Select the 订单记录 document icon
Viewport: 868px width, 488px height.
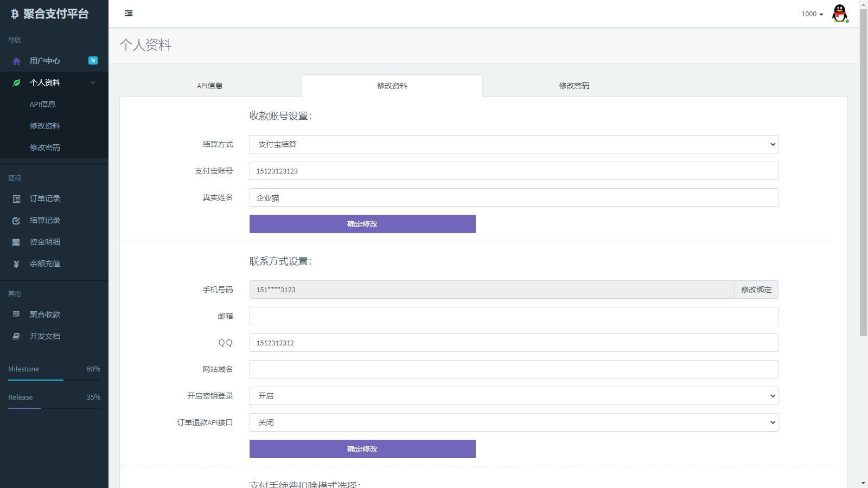point(16,198)
